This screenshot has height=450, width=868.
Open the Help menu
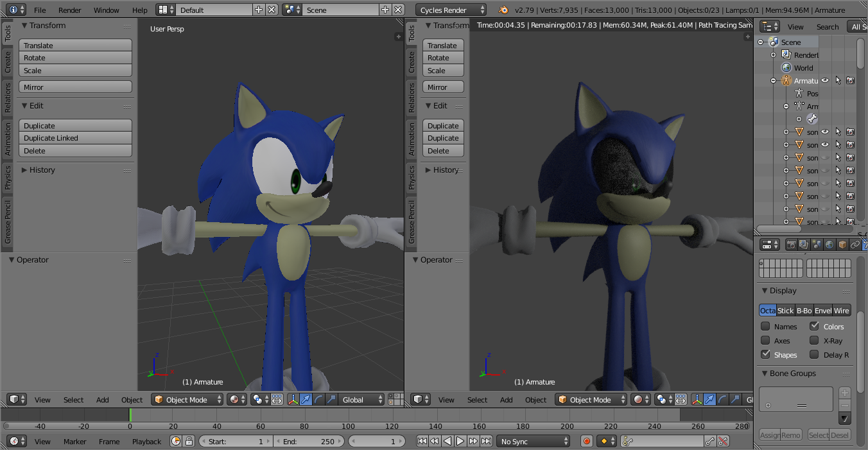[140, 10]
